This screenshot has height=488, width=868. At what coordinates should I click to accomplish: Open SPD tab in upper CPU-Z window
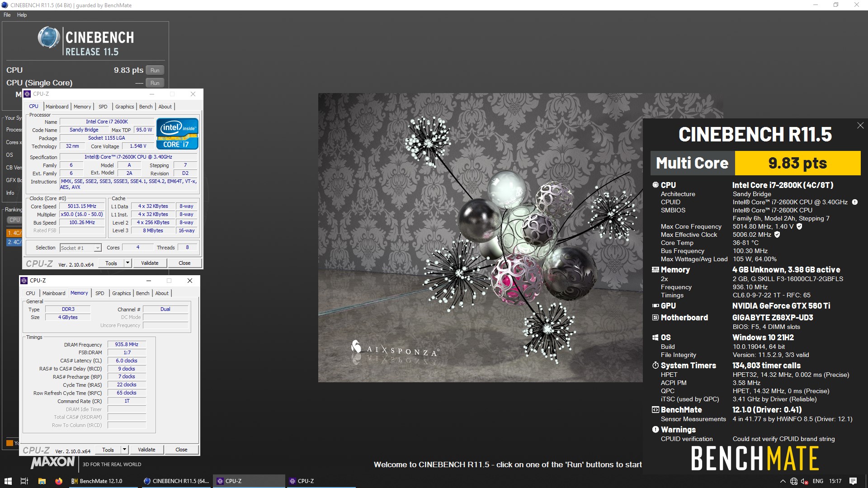[x=103, y=107]
